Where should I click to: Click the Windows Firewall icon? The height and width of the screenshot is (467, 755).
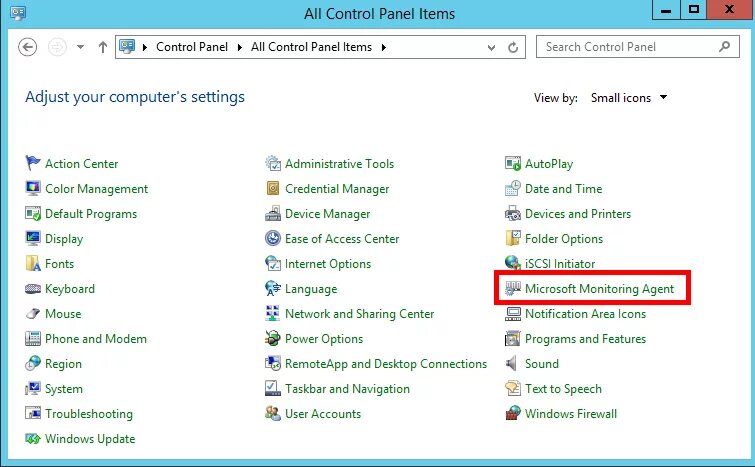(513, 414)
